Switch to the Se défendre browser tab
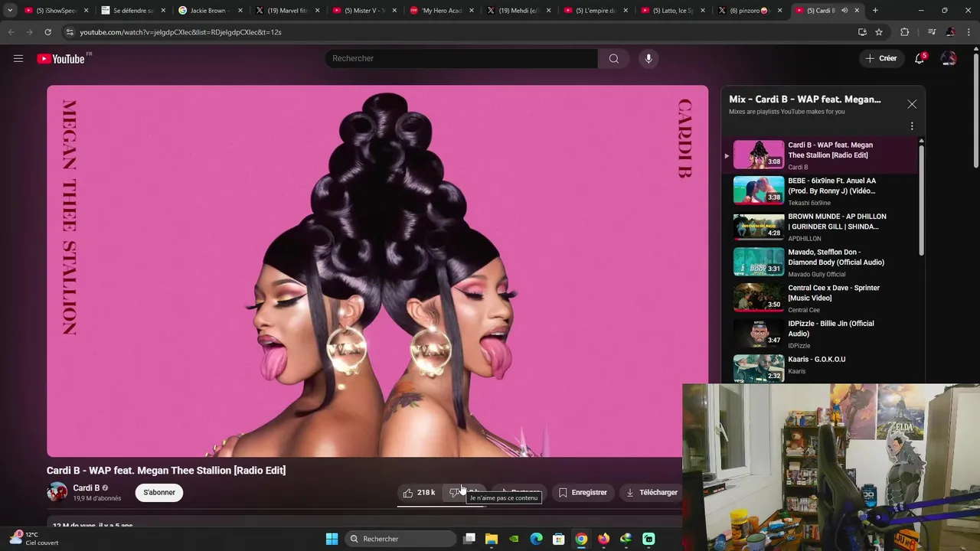Viewport: 980px width, 551px height. tap(132, 11)
